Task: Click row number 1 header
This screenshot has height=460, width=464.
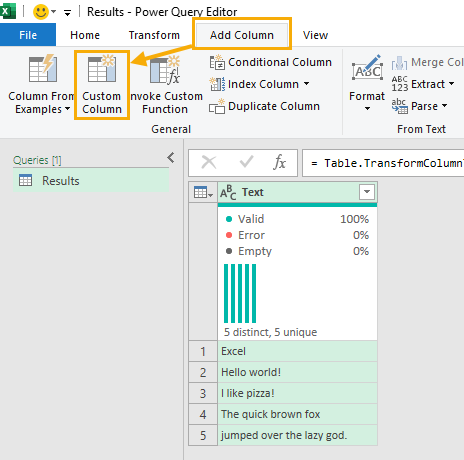Action: click(x=203, y=351)
